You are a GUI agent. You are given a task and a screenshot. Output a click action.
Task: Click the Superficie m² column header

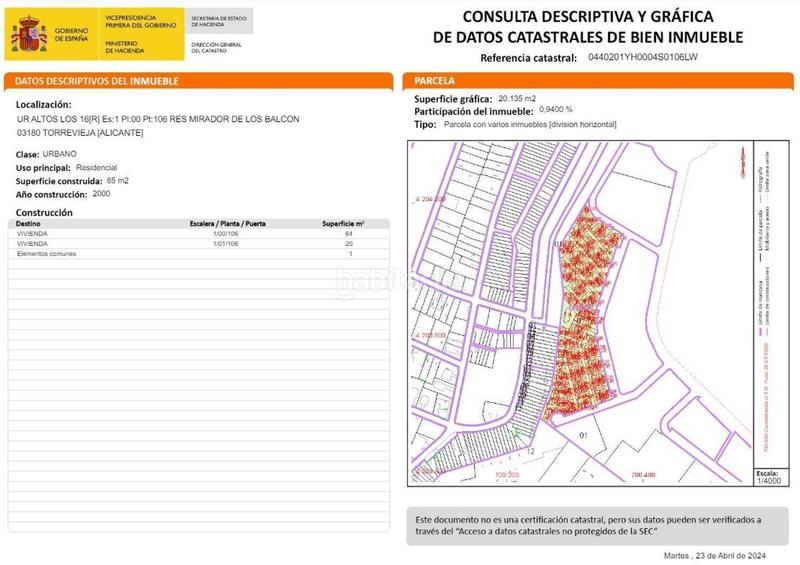pos(343,224)
